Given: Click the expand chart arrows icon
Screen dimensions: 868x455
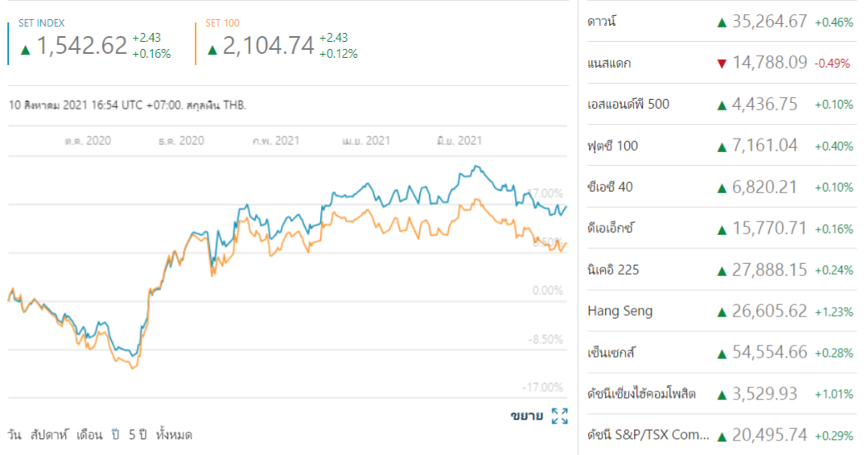Looking at the screenshot, I should tap(560, 416).
